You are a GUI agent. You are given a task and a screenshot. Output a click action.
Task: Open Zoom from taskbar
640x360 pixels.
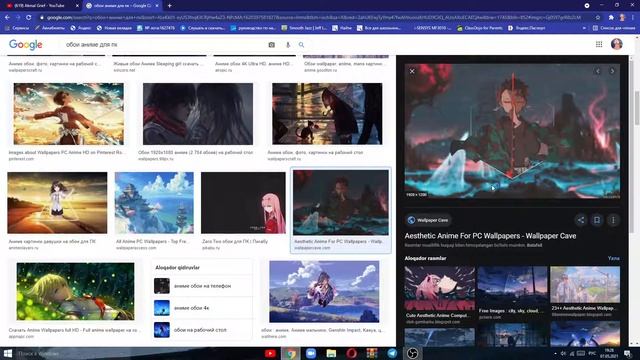(x=311, y=353)
